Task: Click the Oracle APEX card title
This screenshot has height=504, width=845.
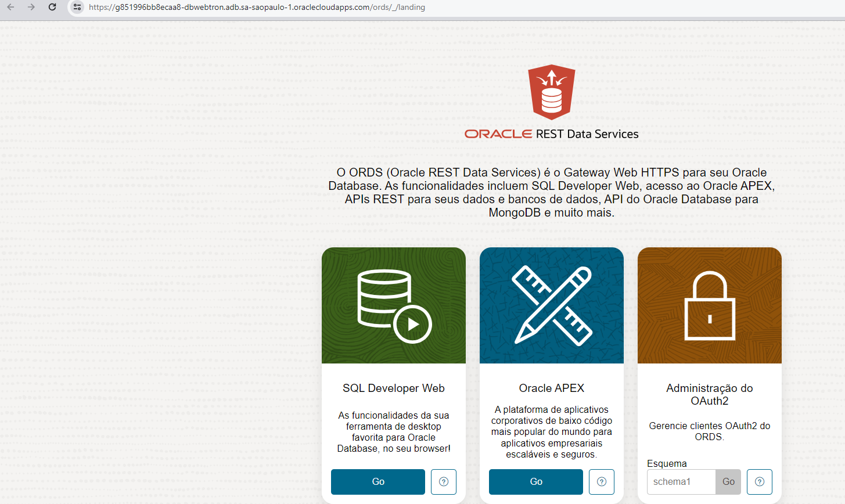Action: [551, 388]
